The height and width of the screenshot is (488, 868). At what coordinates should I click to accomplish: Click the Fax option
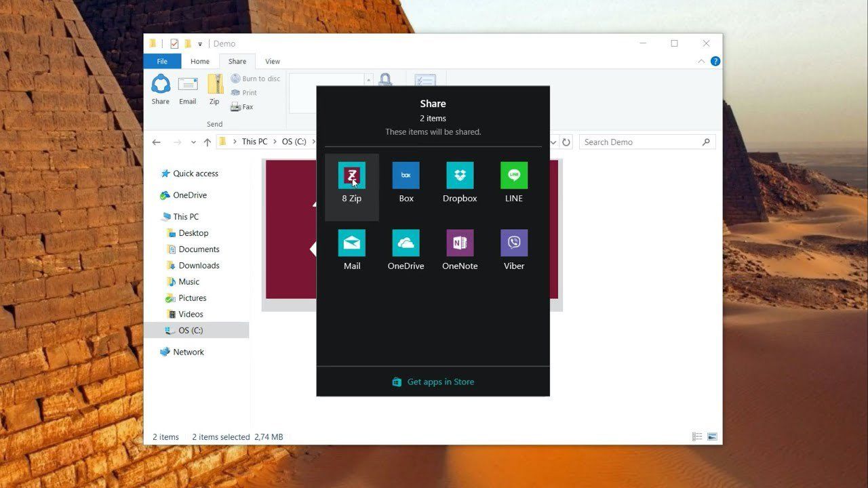point(242,107)
